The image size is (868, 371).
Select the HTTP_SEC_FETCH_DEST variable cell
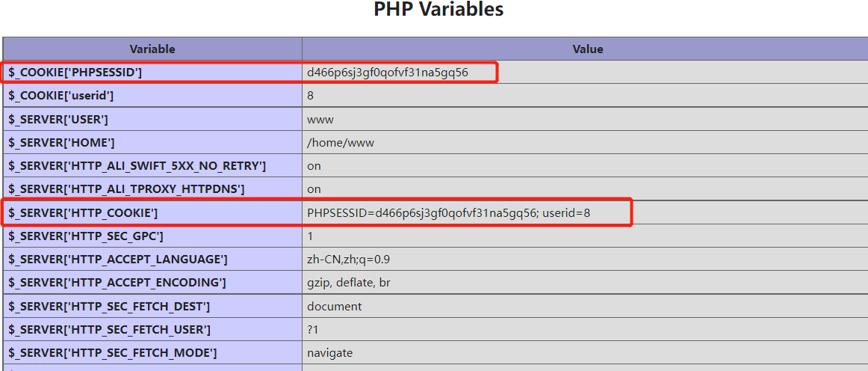(152, 306)
